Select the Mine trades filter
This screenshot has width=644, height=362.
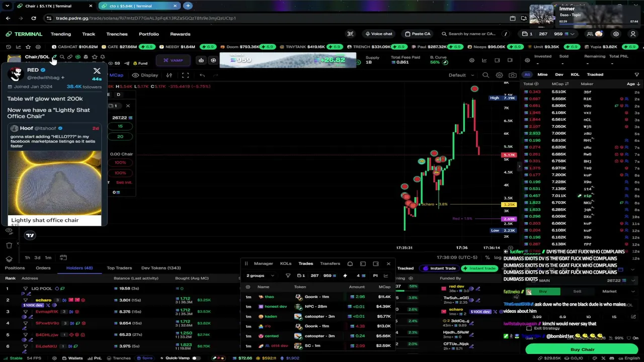(542, 74)
